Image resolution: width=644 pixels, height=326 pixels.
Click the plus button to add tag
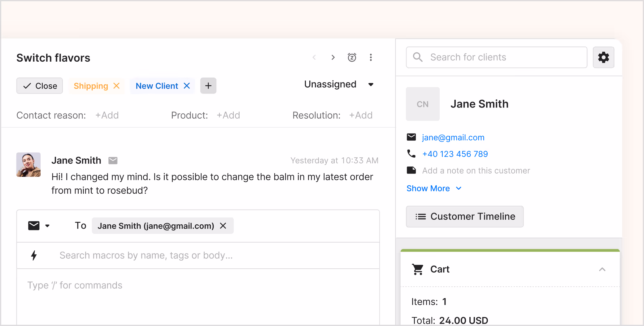click(208, 86)
